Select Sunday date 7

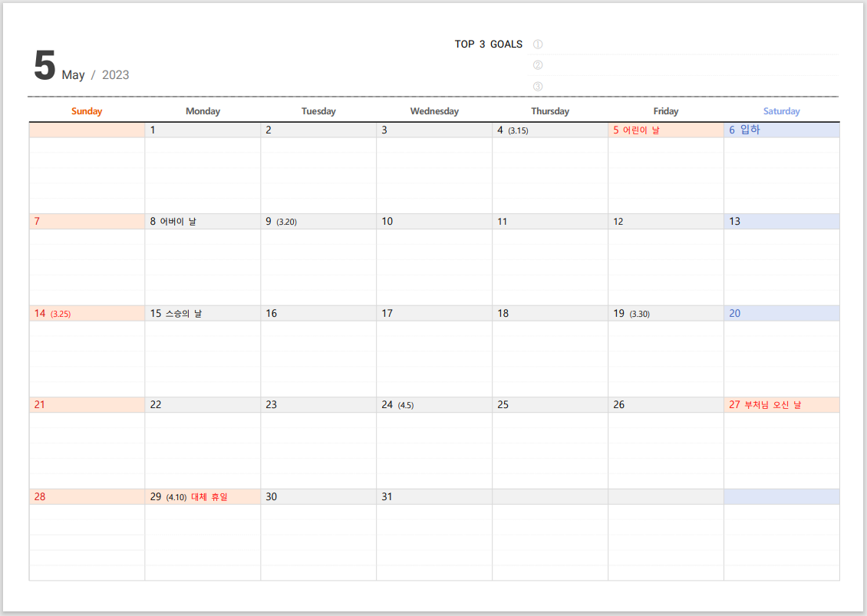(87, 221)
